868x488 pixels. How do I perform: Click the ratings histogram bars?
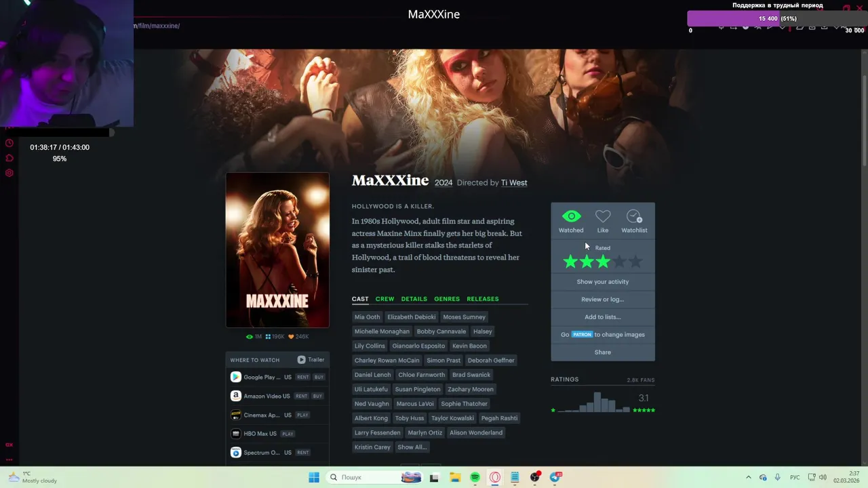pyautogui.click(x=594, y=402)
